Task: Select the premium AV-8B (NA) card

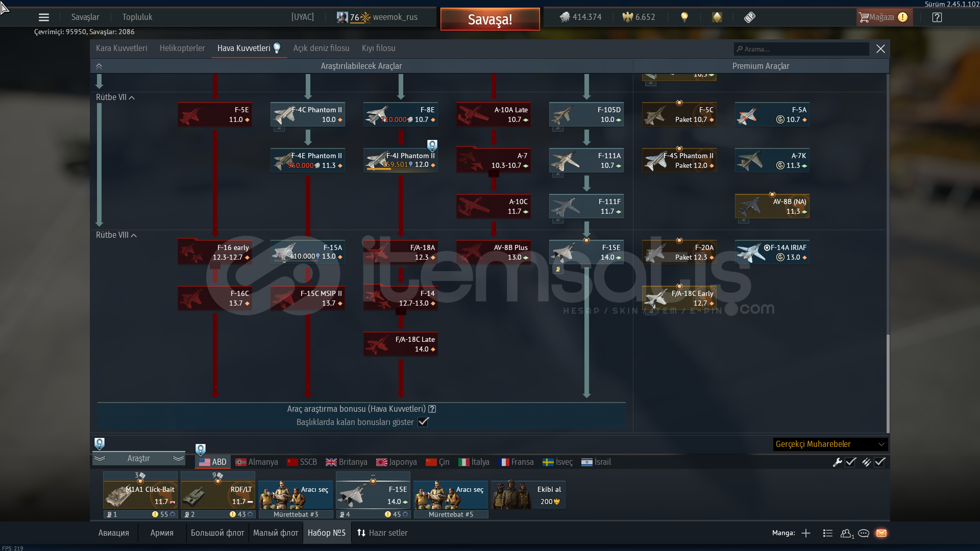Action: [772, 206]
